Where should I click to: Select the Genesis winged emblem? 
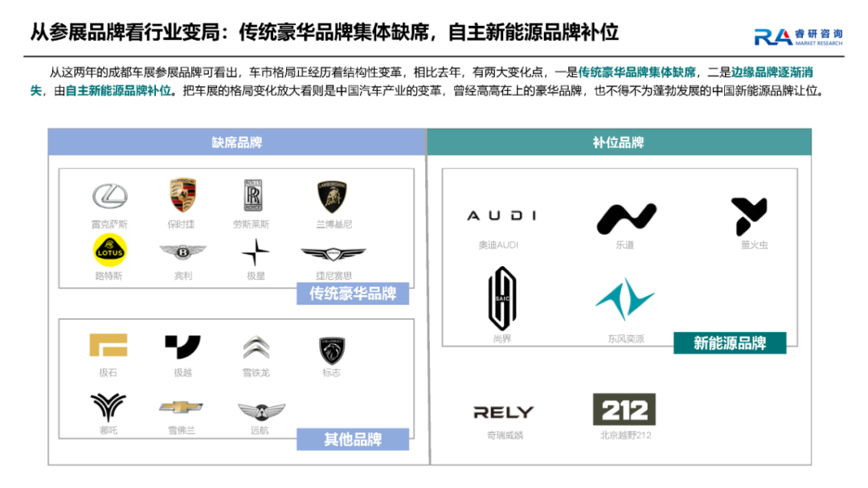(x=334, y=254)
